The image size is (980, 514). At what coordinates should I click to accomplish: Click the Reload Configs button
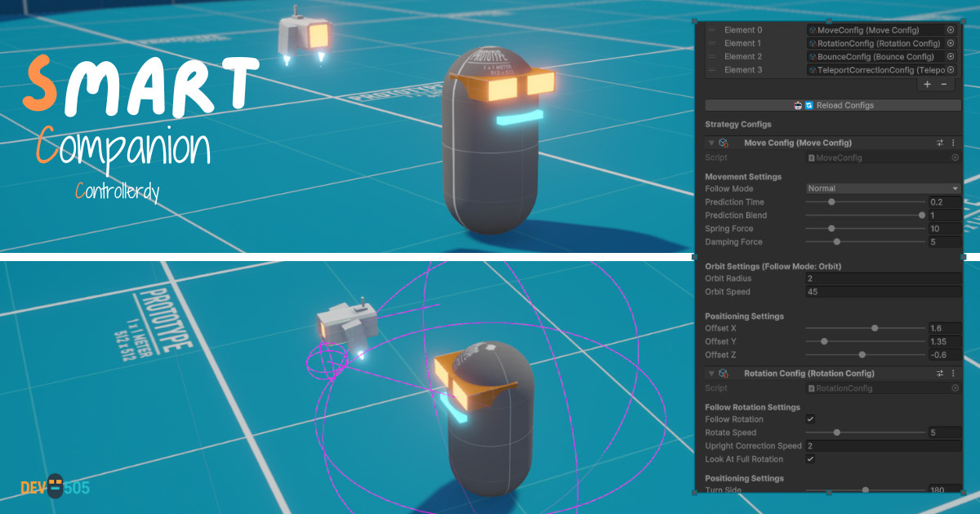(833, 105)
